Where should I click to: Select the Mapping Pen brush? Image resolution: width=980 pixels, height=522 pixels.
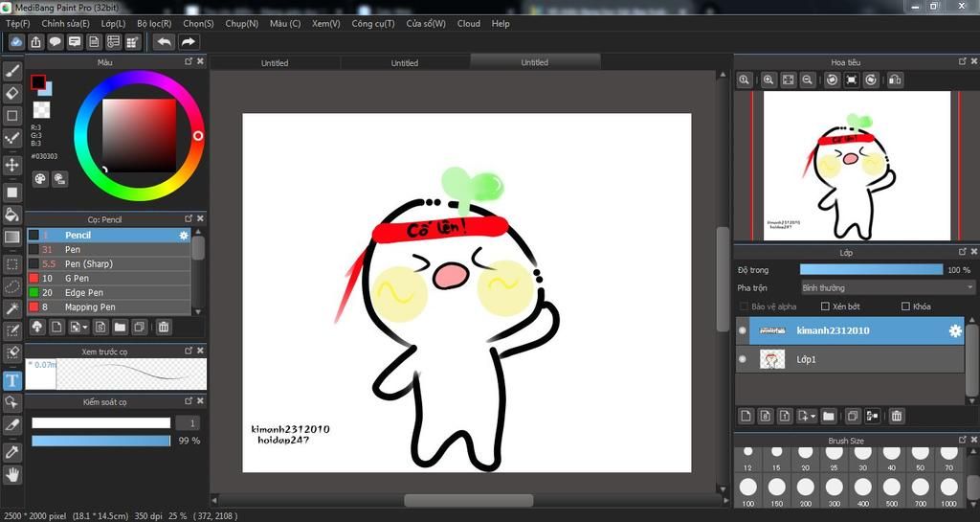(x=109, y=306)
